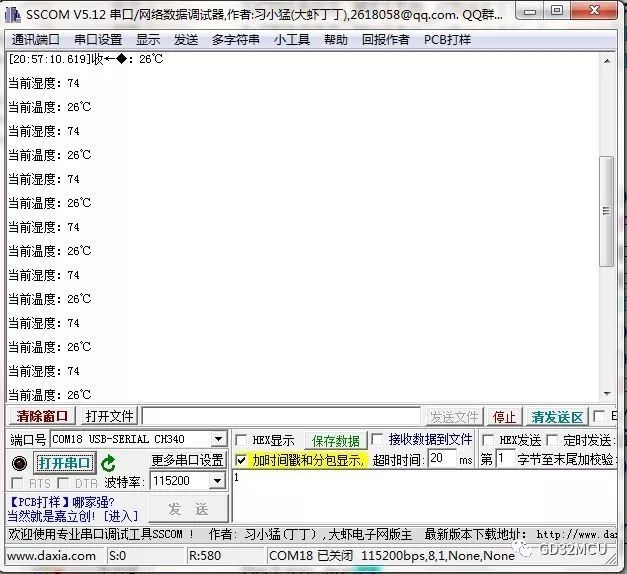Click the 清发送区 button
Viewport: 627px width, 574px height.
(x=557, y=417)
